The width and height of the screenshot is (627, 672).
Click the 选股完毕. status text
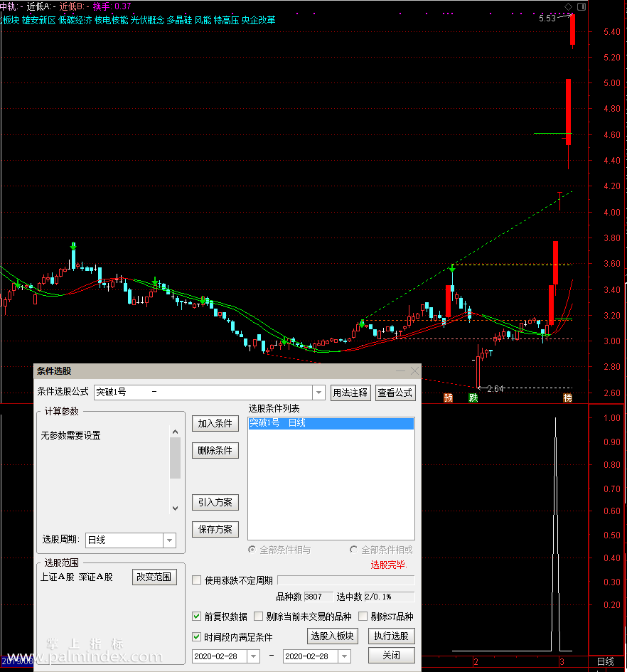pyautogui.click(x=389, y=565)
